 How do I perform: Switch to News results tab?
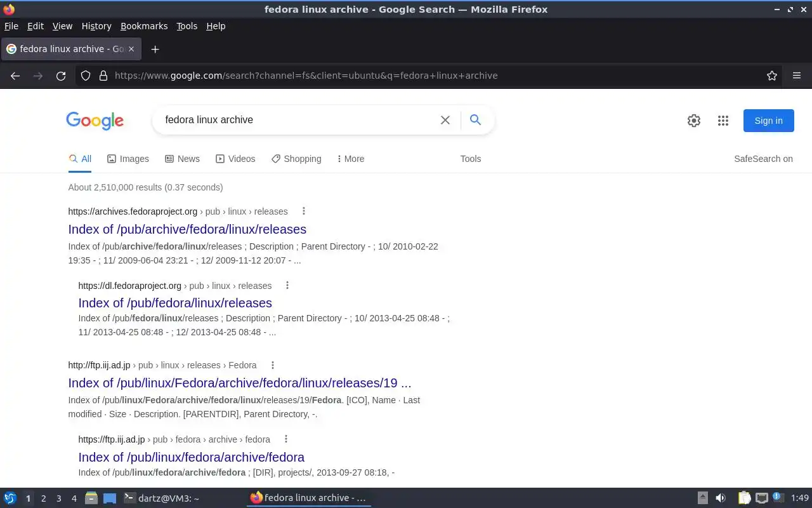(182, 159)
